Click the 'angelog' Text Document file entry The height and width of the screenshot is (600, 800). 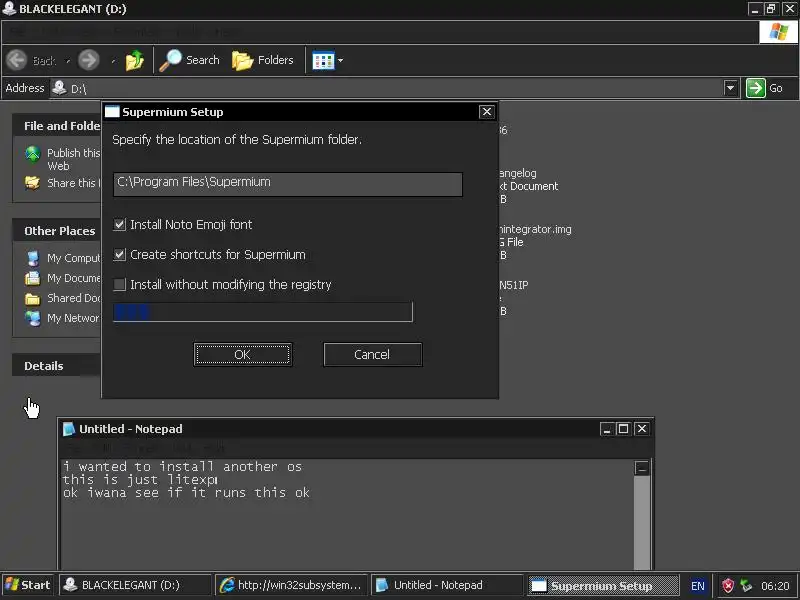529,186
